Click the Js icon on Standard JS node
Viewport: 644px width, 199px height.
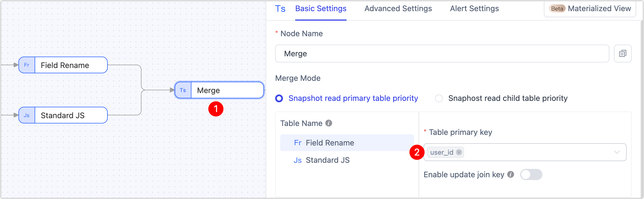(27, 115)
